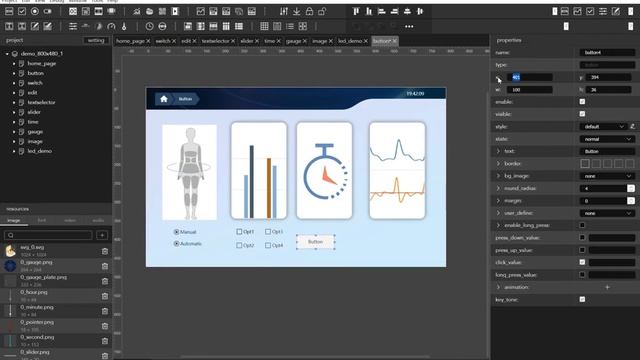This screenshot has height=360, width=640.
Task: Open the bg_image dropdown showing none
Action: point(607,176)
